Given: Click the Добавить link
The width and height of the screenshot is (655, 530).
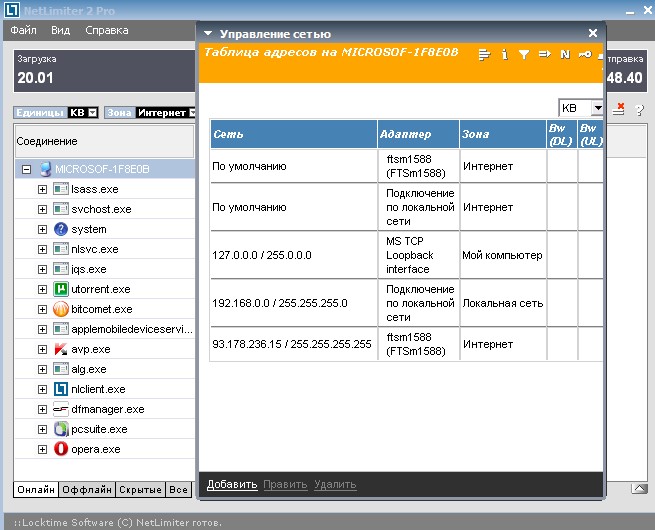Looking at the screenshot, I should (x=232, y=484).
